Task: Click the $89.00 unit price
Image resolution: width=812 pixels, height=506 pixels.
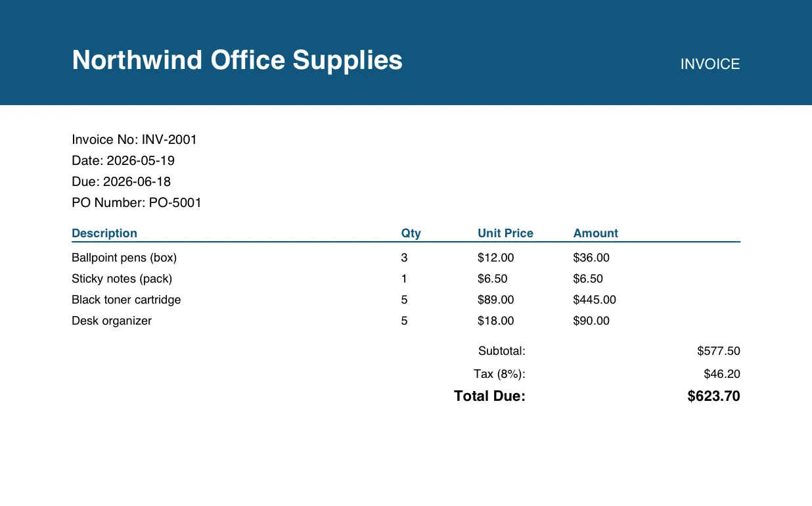Action: coord(496,300)
